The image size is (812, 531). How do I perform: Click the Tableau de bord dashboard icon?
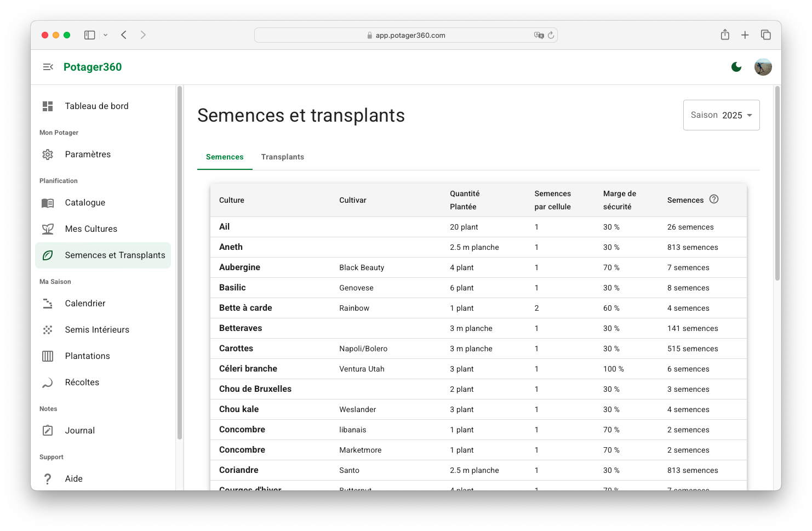click(48, 106)
